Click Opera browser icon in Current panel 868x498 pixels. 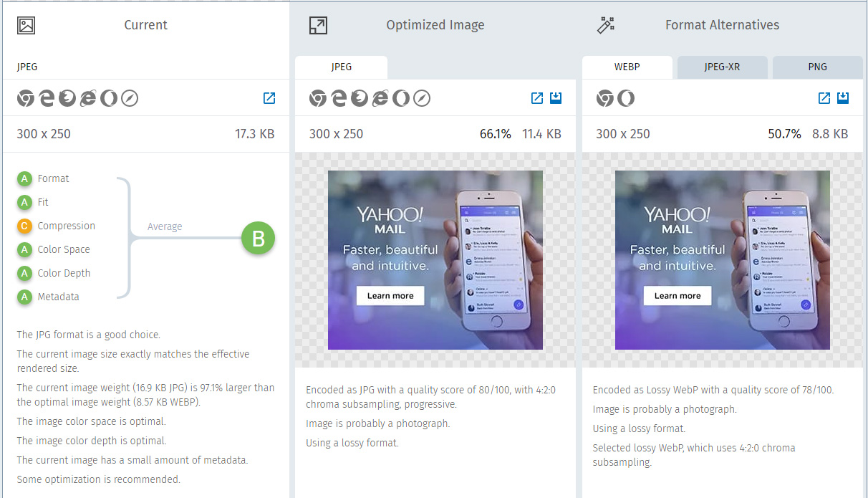pyautogui.click(x=109, y=98)
